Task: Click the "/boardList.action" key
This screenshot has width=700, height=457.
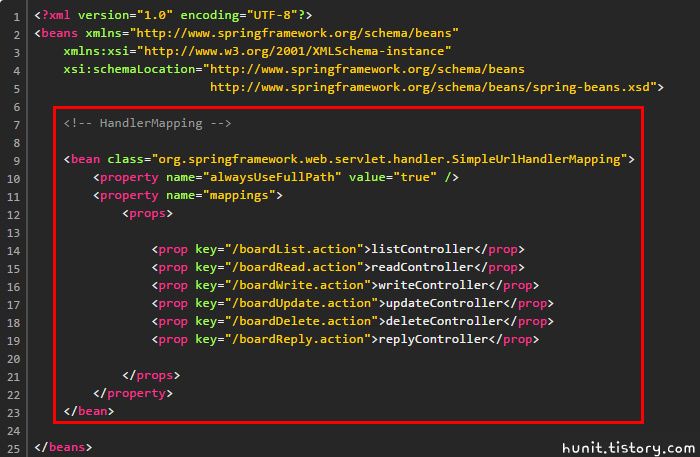Action: click(x=294, y=249)
